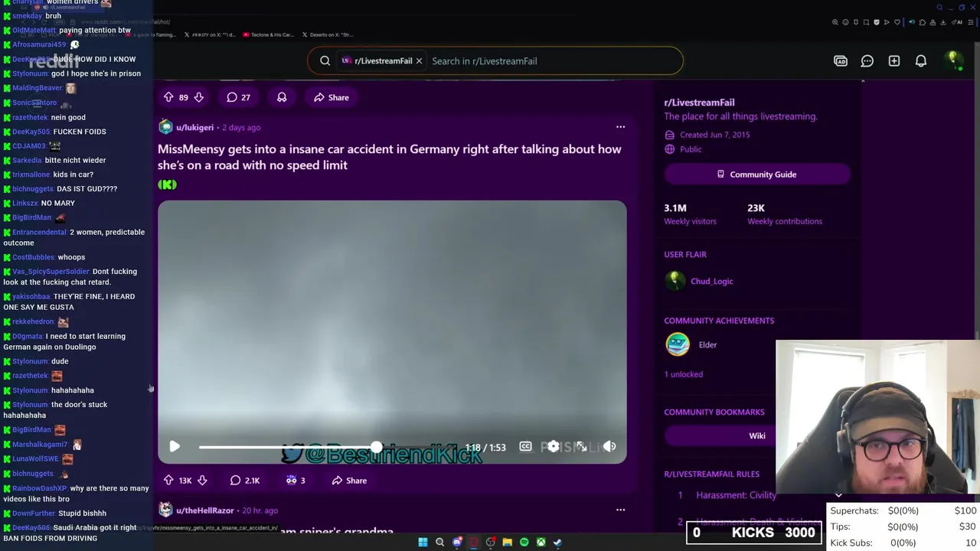Click chatter name D0gmata in chat
Viewport: 980px width, 551px height.
pyautogui.click(x=28, y=336)
